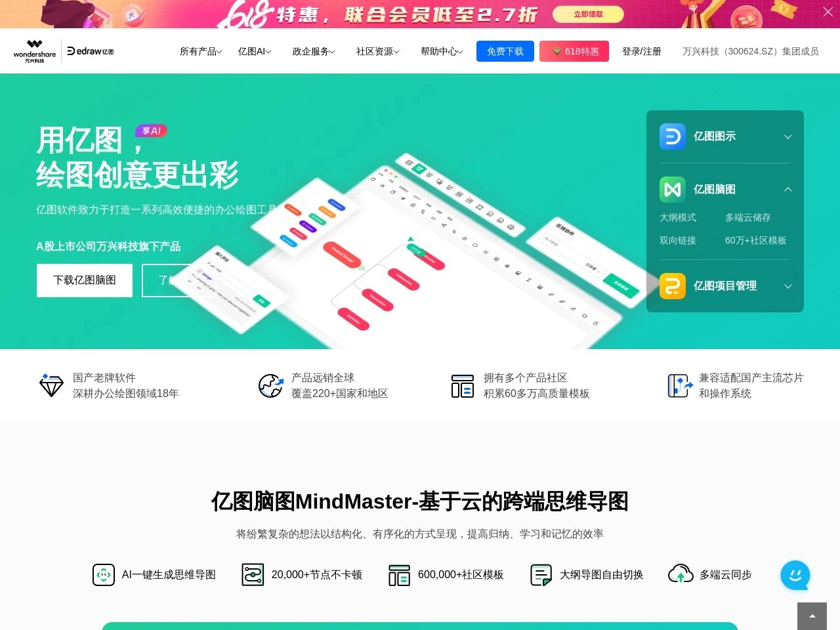840x630 pixels.
Task: Expand the 亿图项目管理 panel section
Action: (x=787, y=286)
